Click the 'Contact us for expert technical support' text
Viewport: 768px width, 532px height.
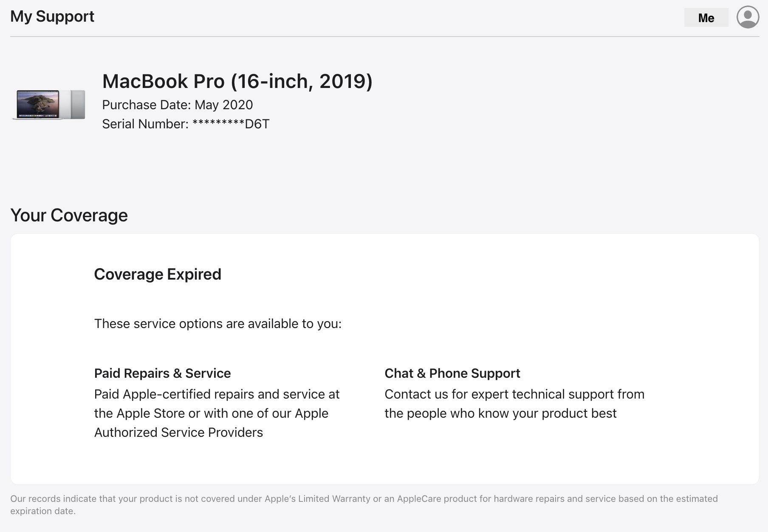514,394
